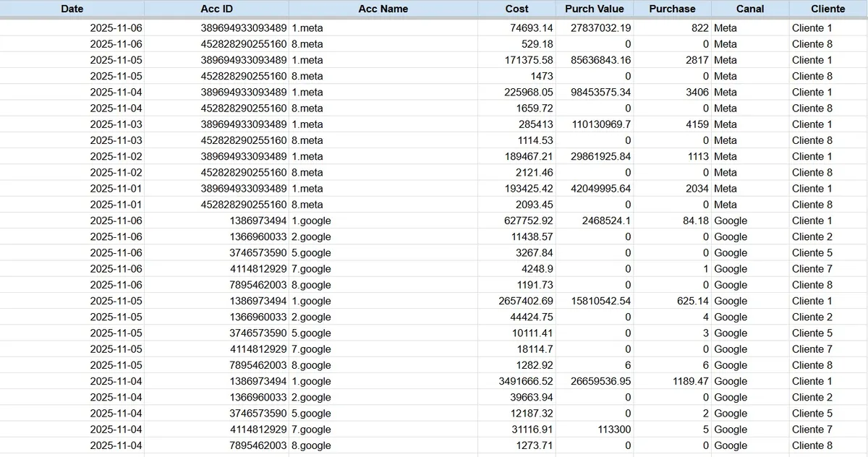Screen dimensions: 868x457
Task: Select the Cost column header
Action: tap(516, 9)
